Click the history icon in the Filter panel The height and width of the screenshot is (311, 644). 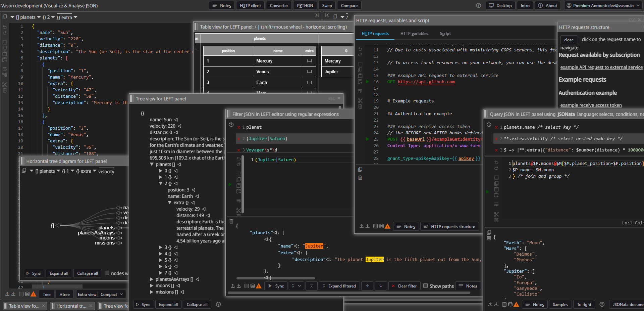point(231,125)
